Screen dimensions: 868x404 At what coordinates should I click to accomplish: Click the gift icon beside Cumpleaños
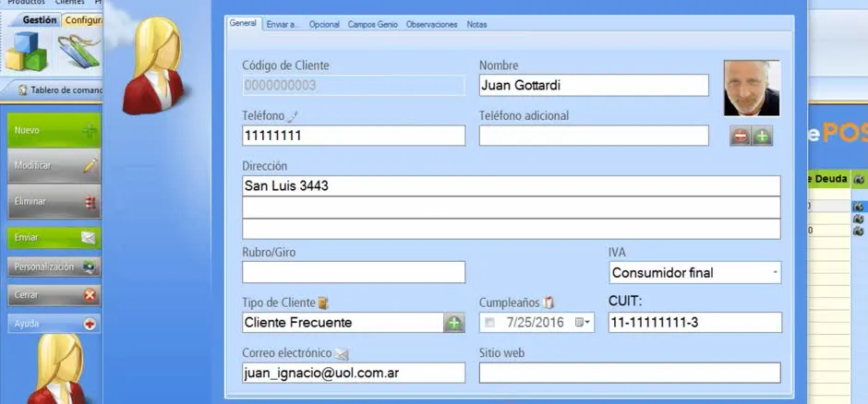[x=548, y=303]
